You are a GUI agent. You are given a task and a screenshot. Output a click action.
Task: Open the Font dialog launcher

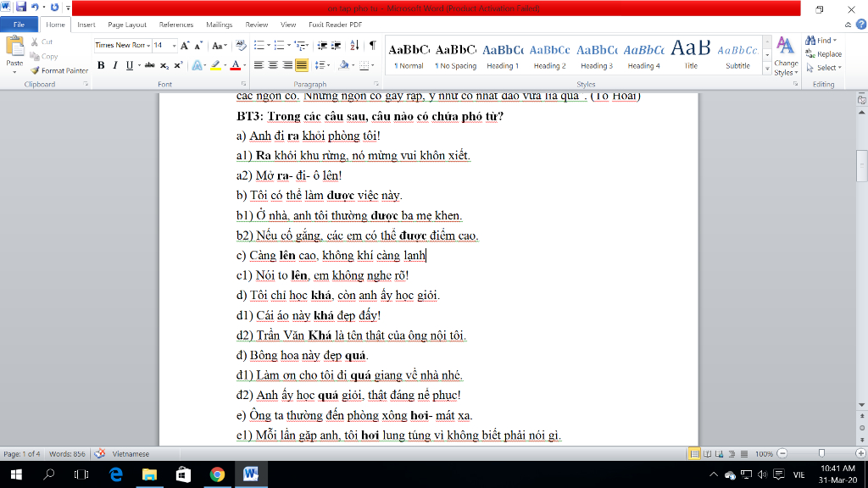[x=243, y=84]
